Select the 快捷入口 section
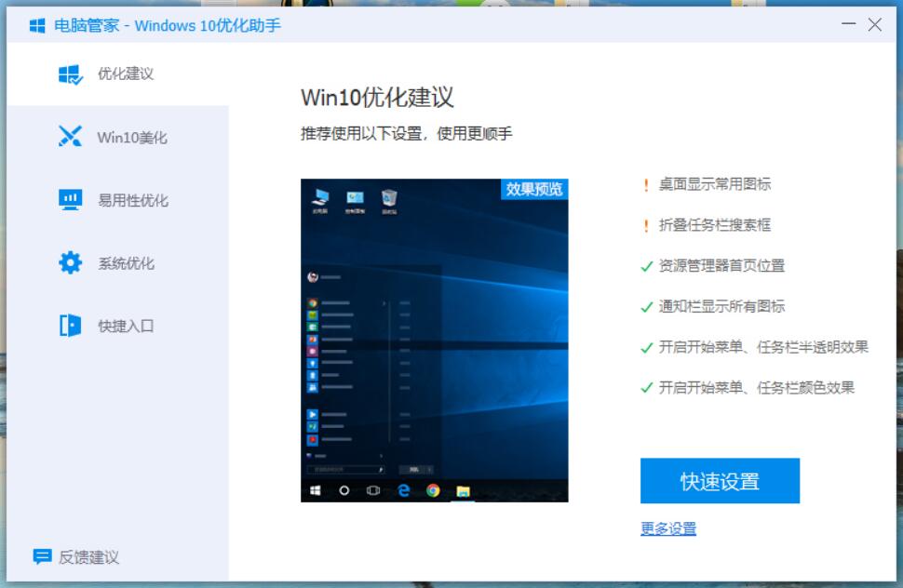Screen dimensions: 903x588 118,326
